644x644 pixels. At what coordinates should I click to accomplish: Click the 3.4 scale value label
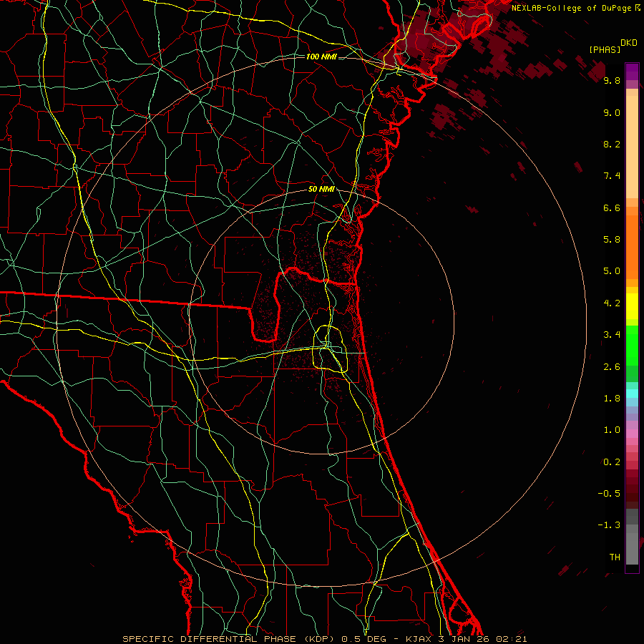(612, 335)
